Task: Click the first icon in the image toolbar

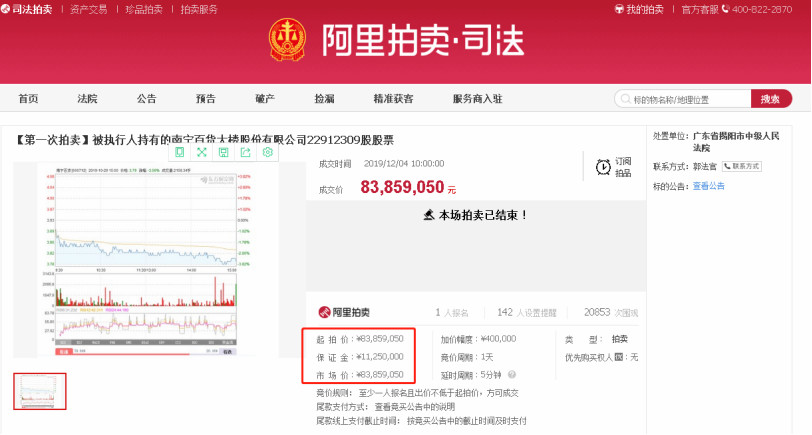Action: (x=179, y=152)
